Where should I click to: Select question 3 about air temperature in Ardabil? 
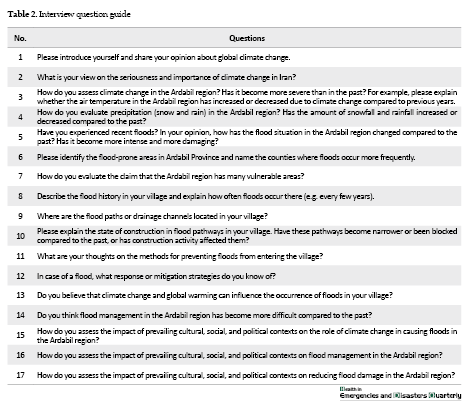[x=247, y=97]
